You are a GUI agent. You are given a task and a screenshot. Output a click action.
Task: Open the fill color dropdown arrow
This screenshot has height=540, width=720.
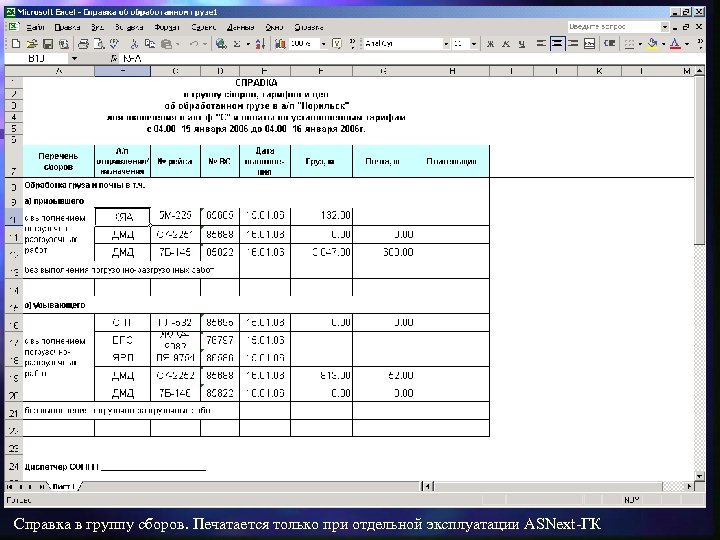pyautogui.click(x=663, y=44)
